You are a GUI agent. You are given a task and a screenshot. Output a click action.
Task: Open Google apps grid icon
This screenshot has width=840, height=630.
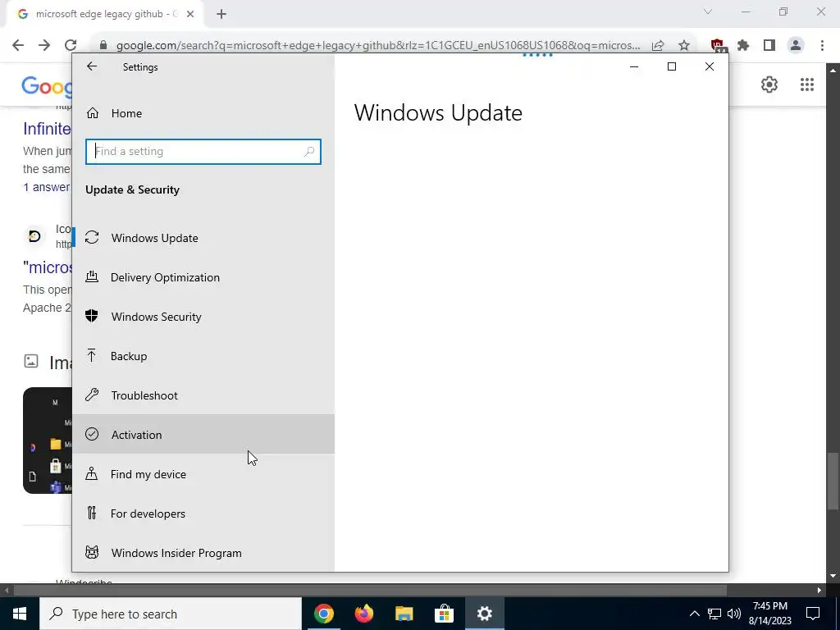tap(807, 84)
